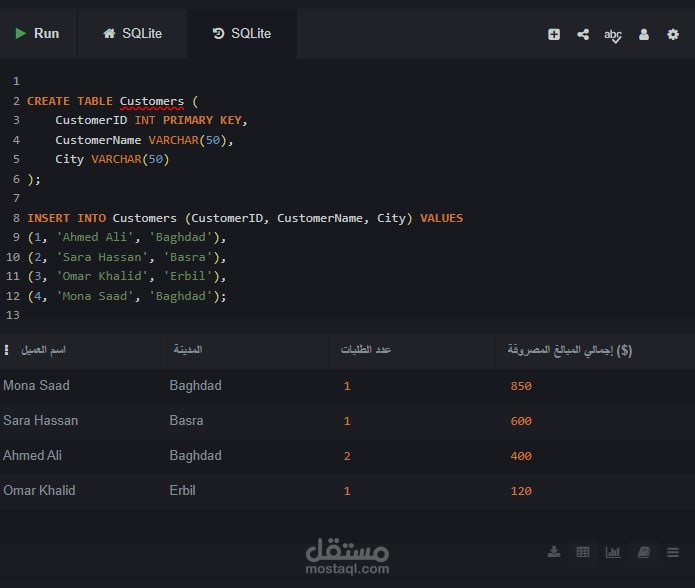The height and width of the screenshot is (588, 695).
Task: Switch to the history SQLite tab
Action: click(242, 34)
